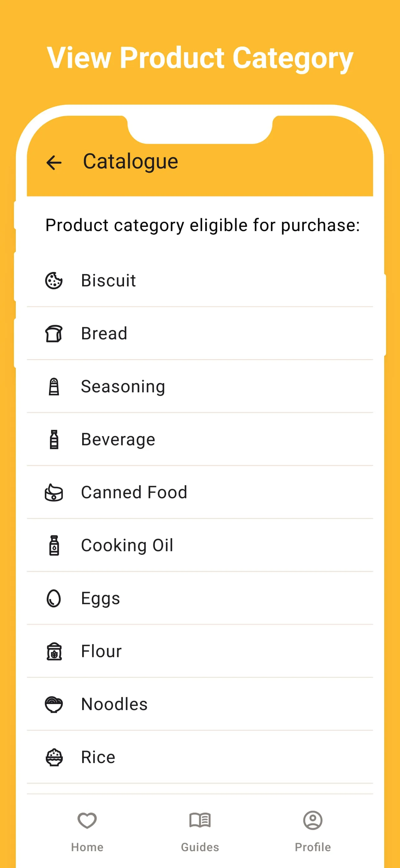Screen dimensions: 400x868
Task: Tap the Catalogue page title
Action: tap(131, 161)
